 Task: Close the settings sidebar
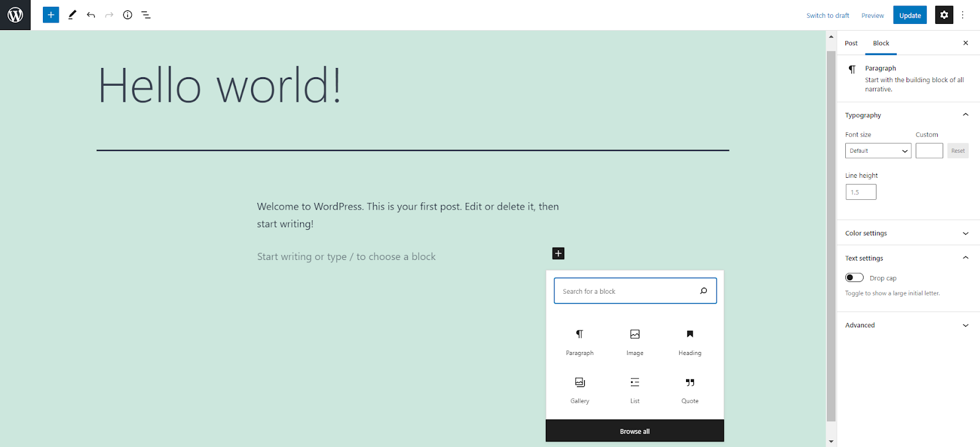[965, 43]
